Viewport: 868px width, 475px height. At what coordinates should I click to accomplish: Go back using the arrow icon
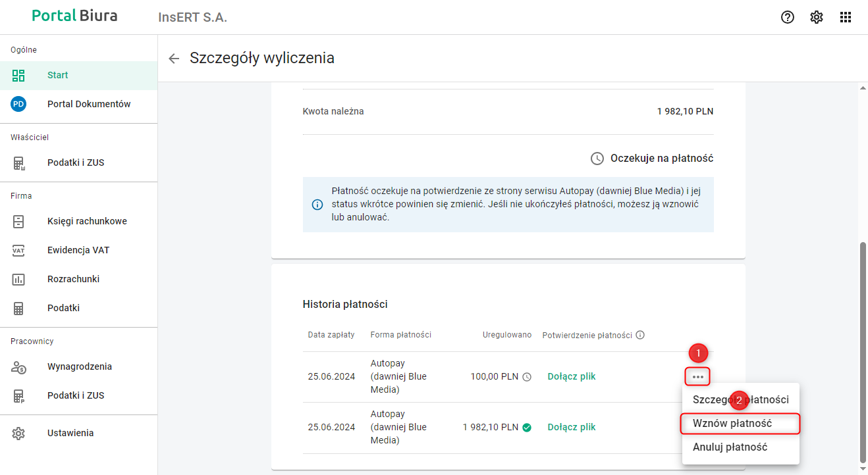point(174,59)
